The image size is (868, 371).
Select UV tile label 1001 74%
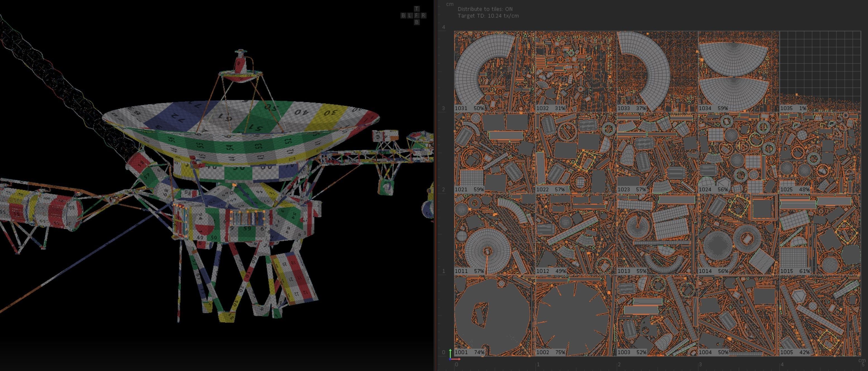tap(469, 352)
